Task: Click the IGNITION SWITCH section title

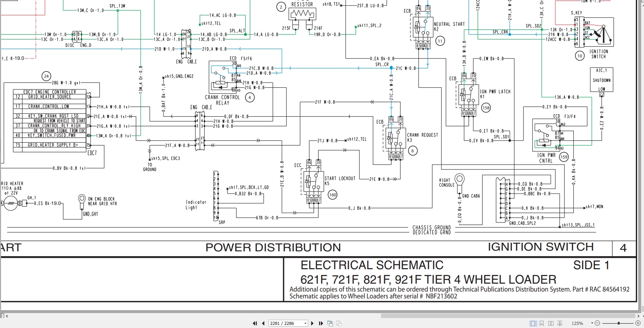Action: point(540,247)
